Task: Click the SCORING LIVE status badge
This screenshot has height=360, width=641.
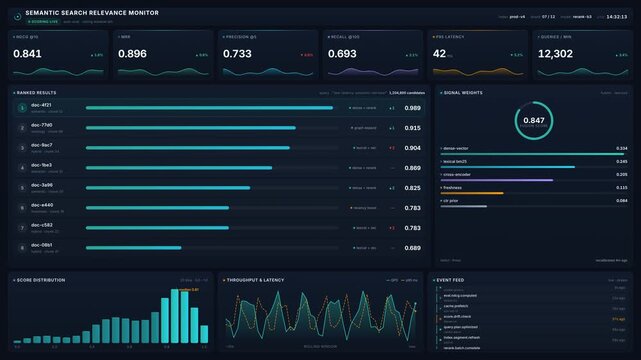Action: point(43,22)
